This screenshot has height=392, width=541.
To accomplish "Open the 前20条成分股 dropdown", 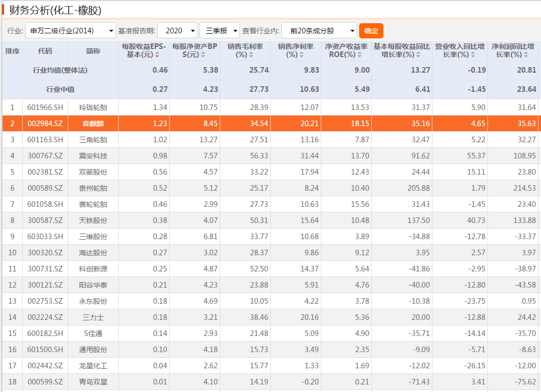I will click(319, 31).
